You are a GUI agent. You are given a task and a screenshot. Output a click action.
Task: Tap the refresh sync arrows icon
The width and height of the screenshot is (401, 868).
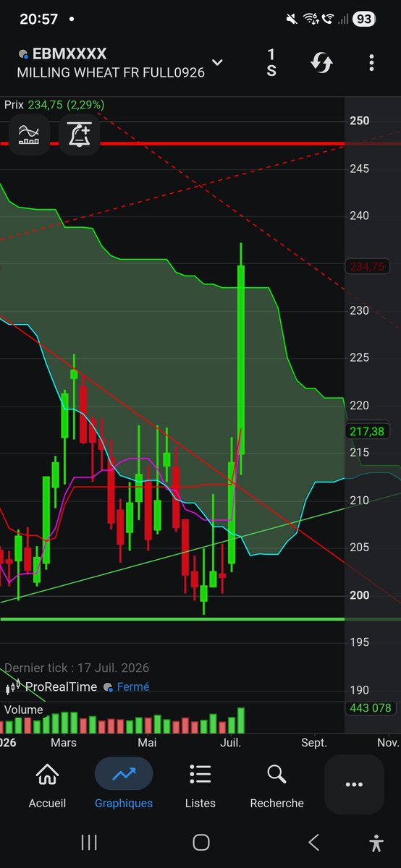tap(321, 63)
